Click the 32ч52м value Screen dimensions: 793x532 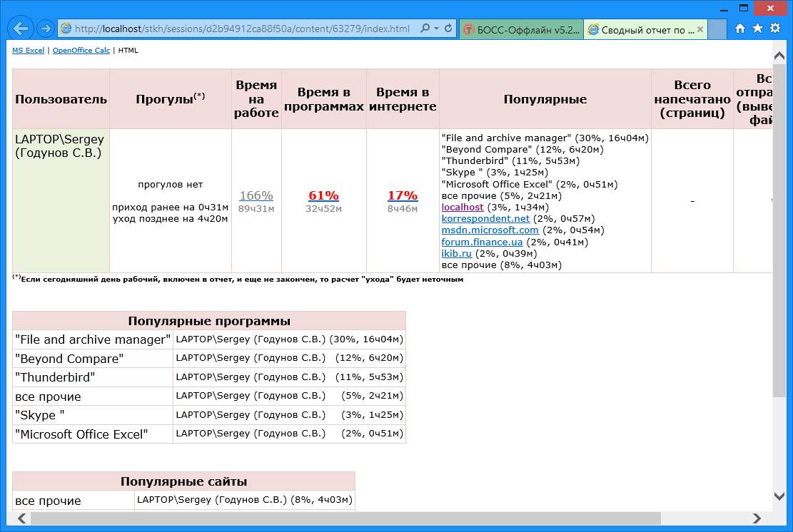coord(323,209)
